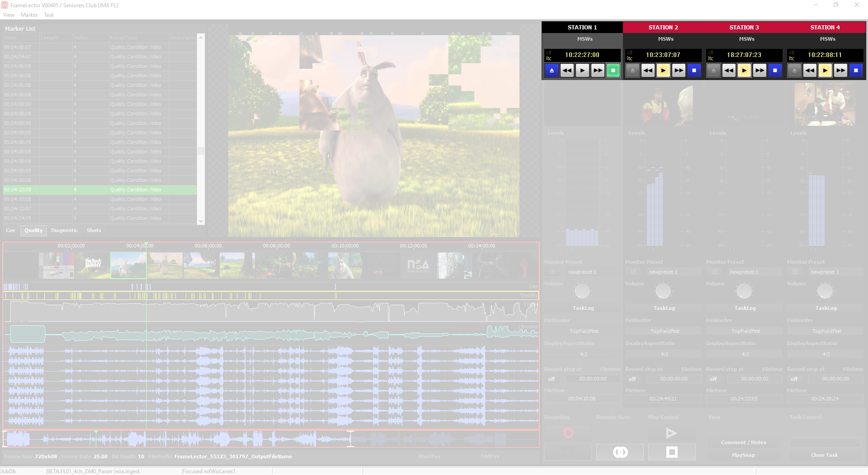Select marker row at 00:04:12:07

coord(99,209)
